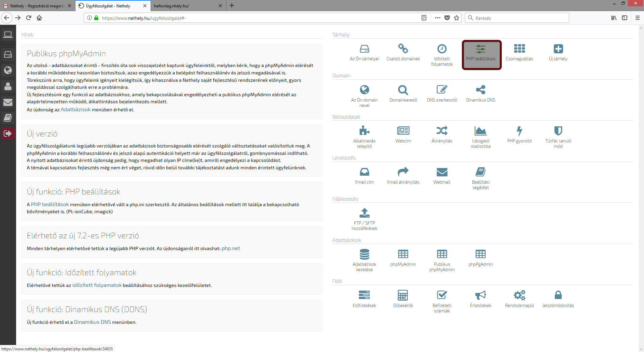644x352 pixels.
Task: Toggle the Firefox sidebars button
Action: tap(625, 18)
